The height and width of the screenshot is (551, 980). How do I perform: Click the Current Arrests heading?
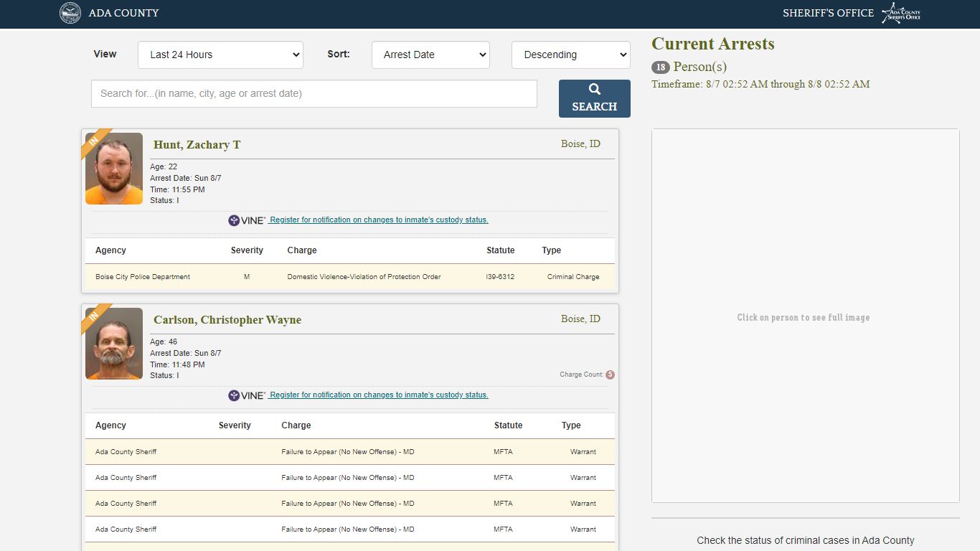(x=713, y=44)
